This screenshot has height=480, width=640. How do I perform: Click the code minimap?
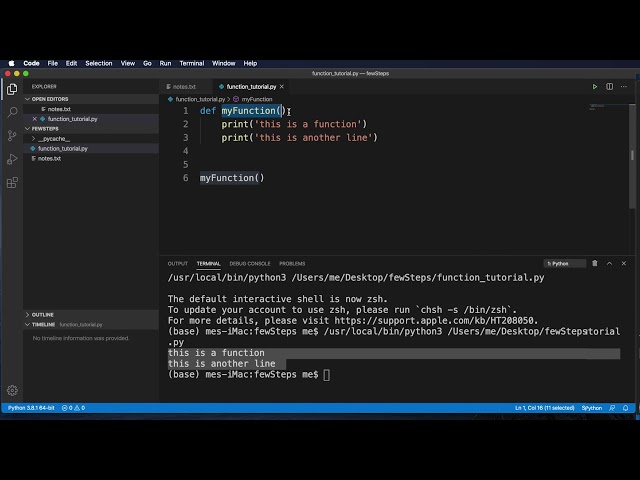597,107
